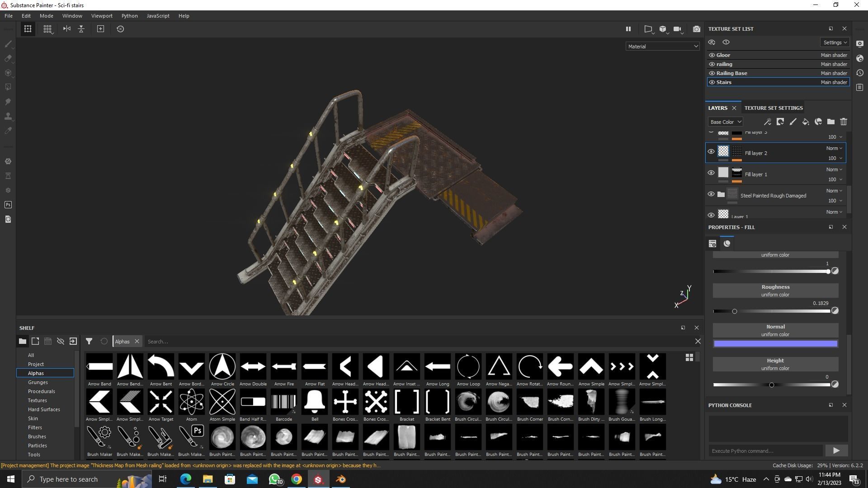The width and height of the screenshot is (868, 488).
Task: Open Fill layer 1 opacity dropdown
Action: pyautogui.click(x=835, y=179)
